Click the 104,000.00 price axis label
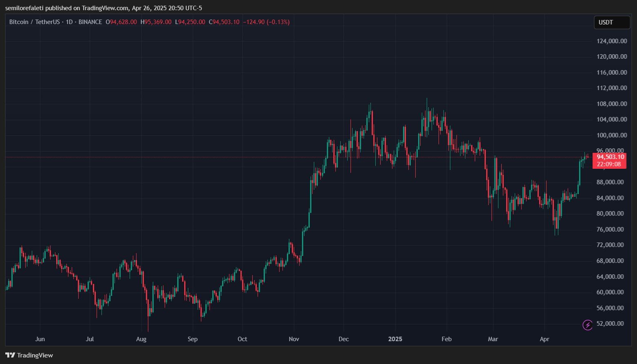 click(612, 119)
